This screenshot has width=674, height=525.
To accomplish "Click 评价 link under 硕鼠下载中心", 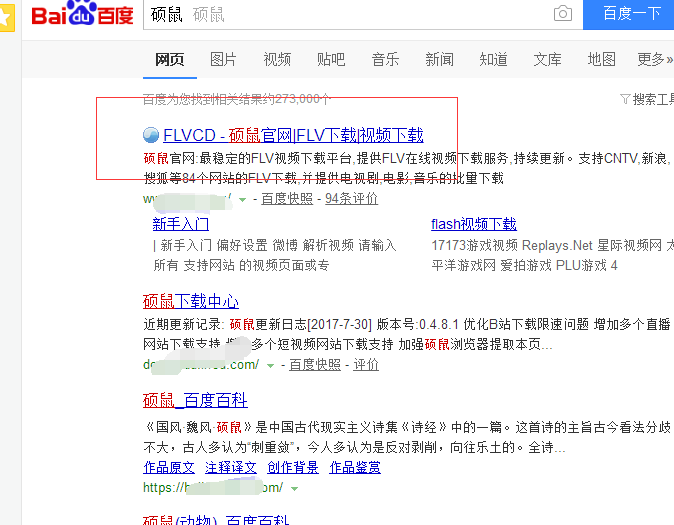I will (366, 365).
